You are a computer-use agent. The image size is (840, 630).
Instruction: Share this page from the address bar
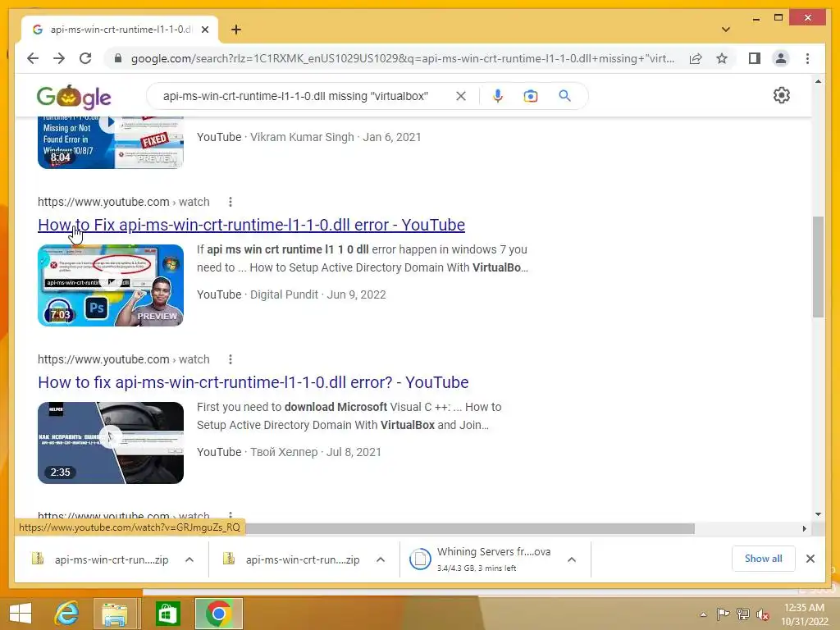pyautogui.click(x=696, y=58)
